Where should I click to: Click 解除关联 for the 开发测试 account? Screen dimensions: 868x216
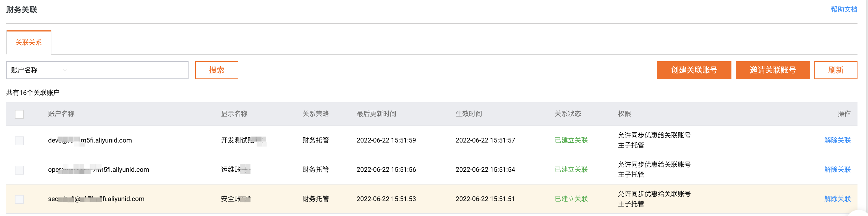(x=837, y=140)
